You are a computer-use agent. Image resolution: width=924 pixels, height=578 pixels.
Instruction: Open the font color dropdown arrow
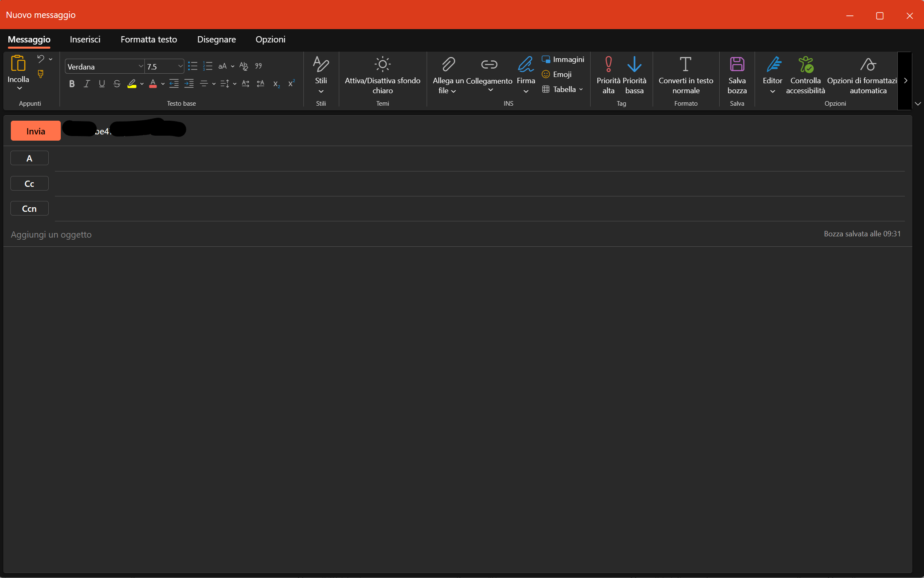(163, 84)
